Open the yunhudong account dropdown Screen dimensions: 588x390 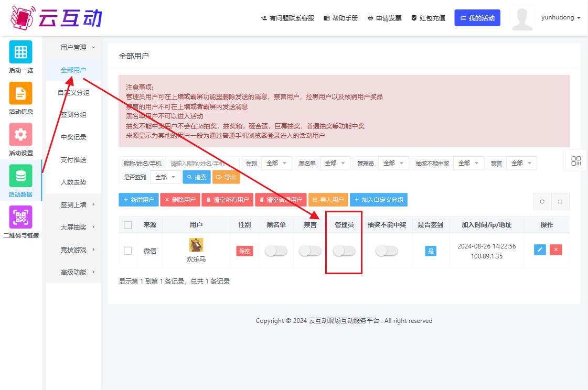pyautogui.click(x=561, y=18)
